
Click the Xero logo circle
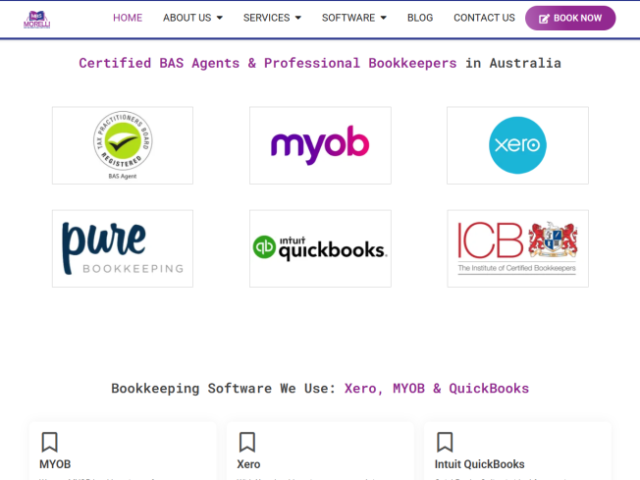point(518,145)
